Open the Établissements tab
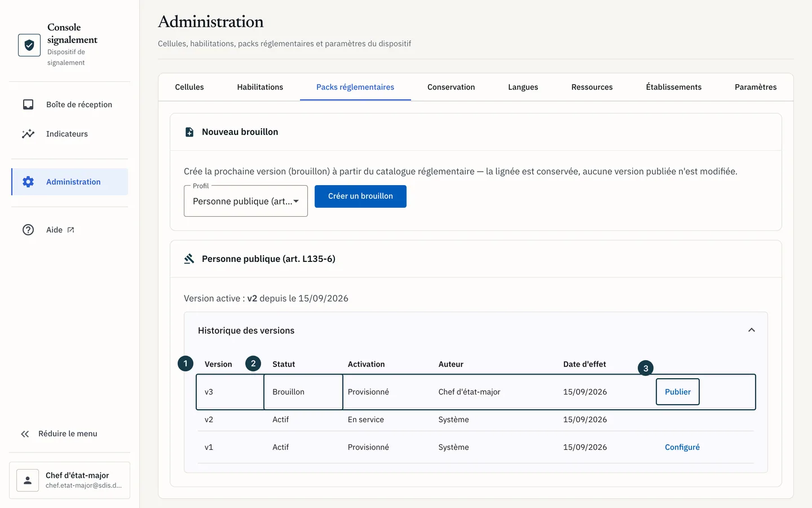The height and width of the screenshot is (508, 812). (674, 87)
